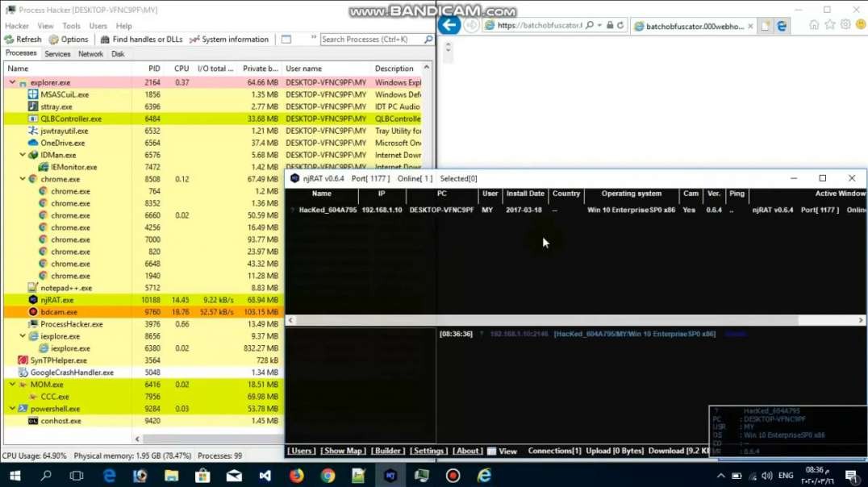
Task: Select the njRAT.exe process row
Action: coord(144,299)
